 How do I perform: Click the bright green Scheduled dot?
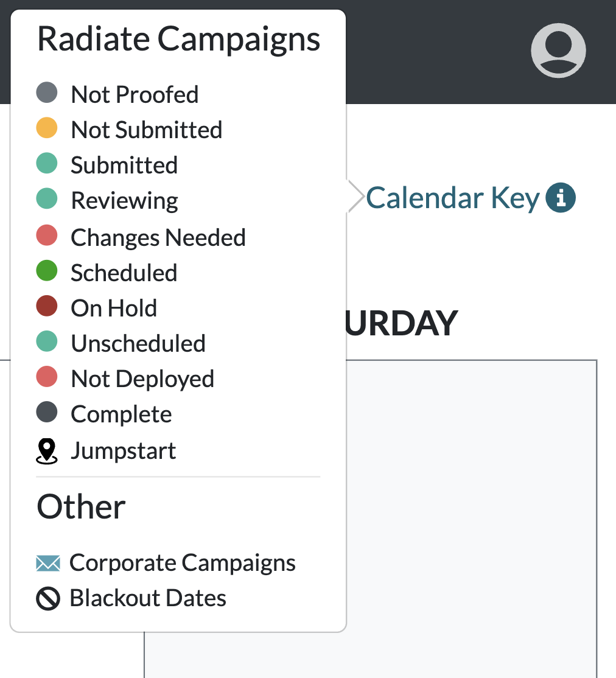pos(47,271)
